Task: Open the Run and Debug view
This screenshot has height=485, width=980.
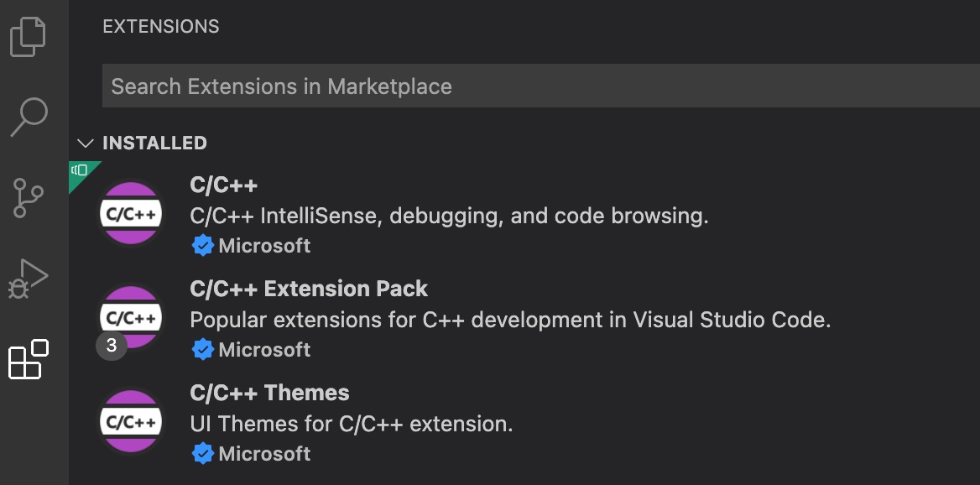Action: pos(28,278)
